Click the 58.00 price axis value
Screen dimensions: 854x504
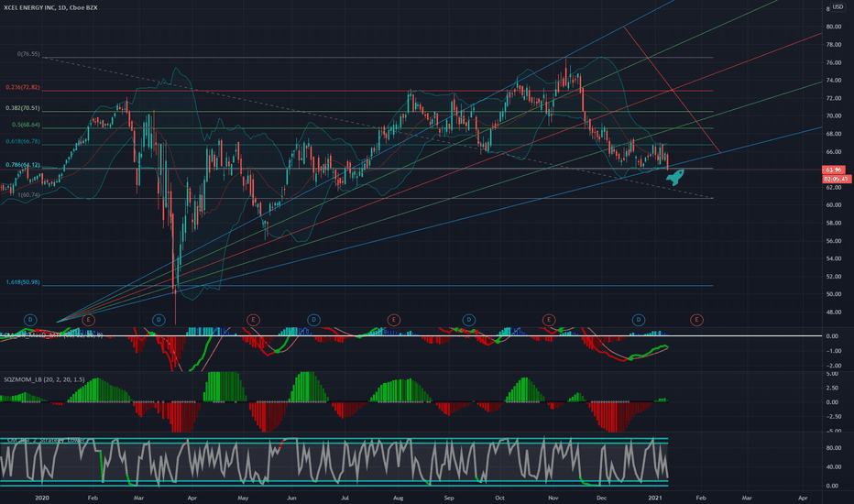833,223
